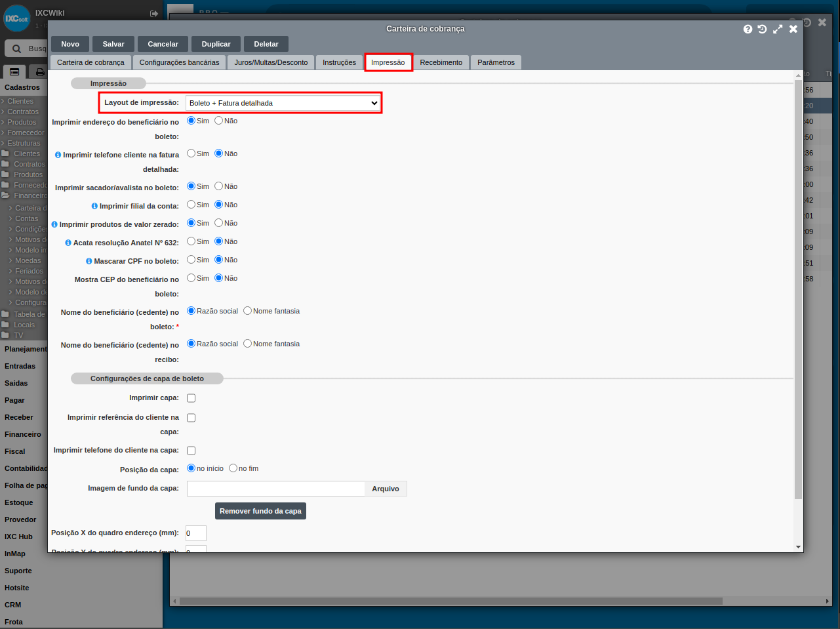Screen dimensions: 840x629
Task: Switch to the Recebimento tab
Action: [441, 62]
